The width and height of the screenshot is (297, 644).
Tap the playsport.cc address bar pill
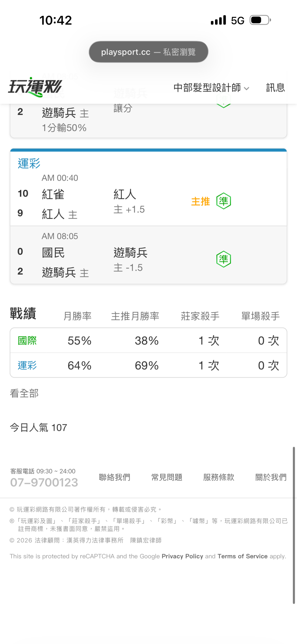[148, 52]
